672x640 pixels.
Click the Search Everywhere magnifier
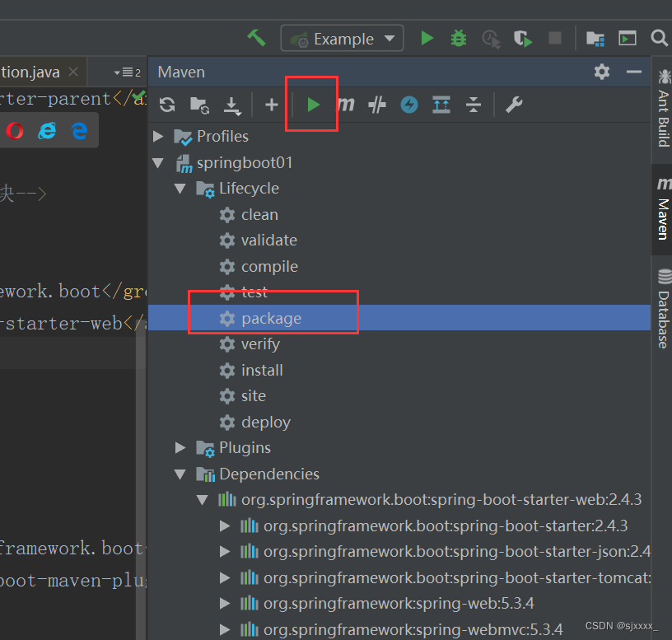click(x=659, y=38)
